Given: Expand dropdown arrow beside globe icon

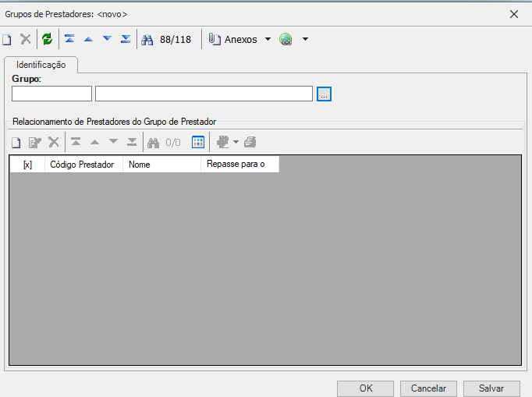Looking at the screenshot, I should [x=305, y=39].
